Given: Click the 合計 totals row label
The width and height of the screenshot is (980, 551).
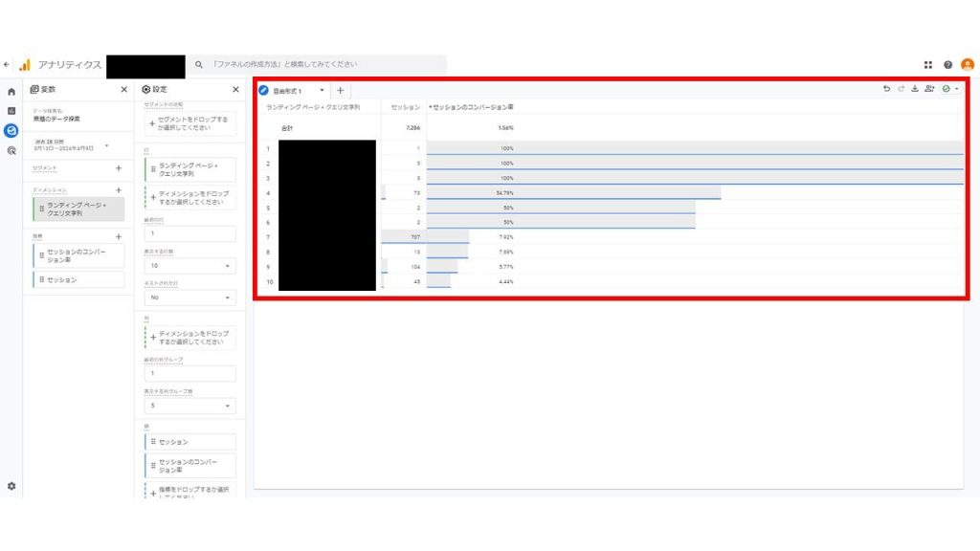Looking at the screenshot, I should tap(287, 128).
